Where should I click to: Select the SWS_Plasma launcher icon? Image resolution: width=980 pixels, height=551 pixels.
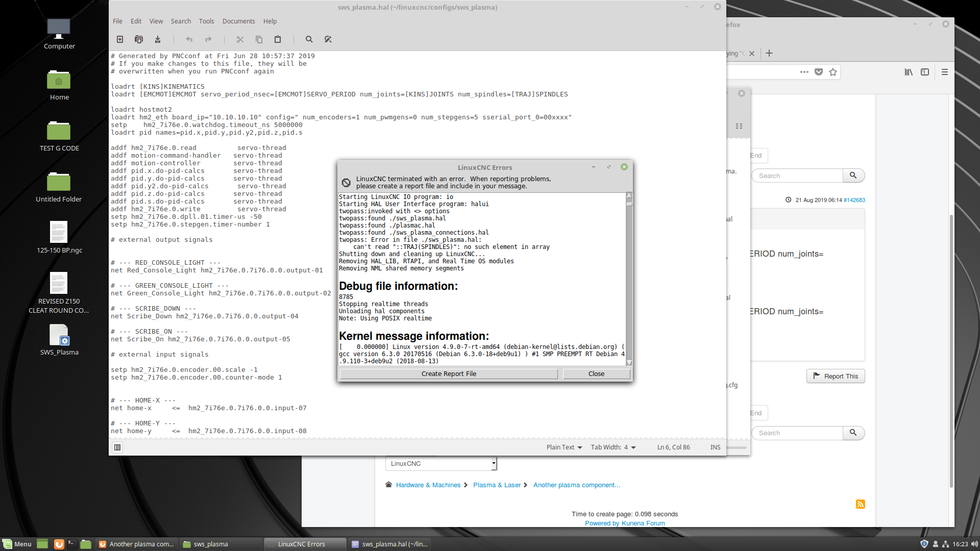(x=59, y=340)
